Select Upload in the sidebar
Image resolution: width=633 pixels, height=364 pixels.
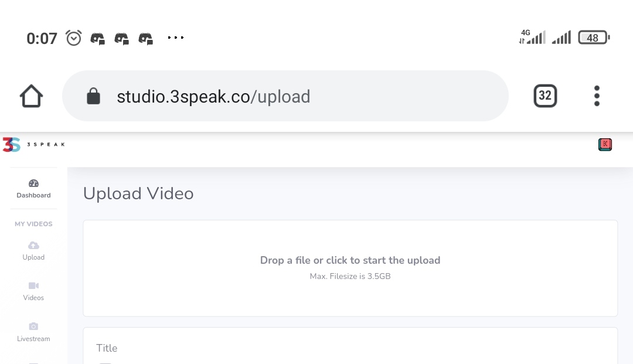(33, 251)
